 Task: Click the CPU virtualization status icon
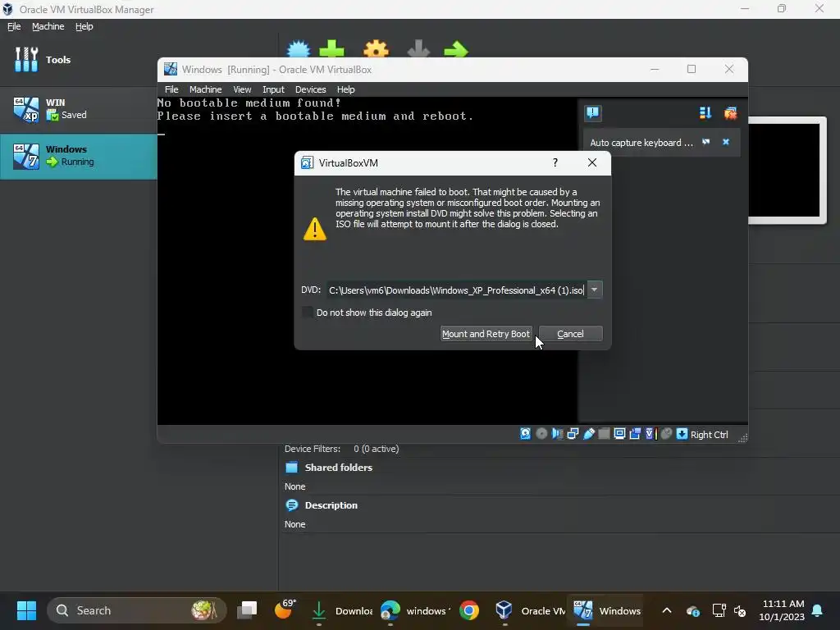pos(651,434)
